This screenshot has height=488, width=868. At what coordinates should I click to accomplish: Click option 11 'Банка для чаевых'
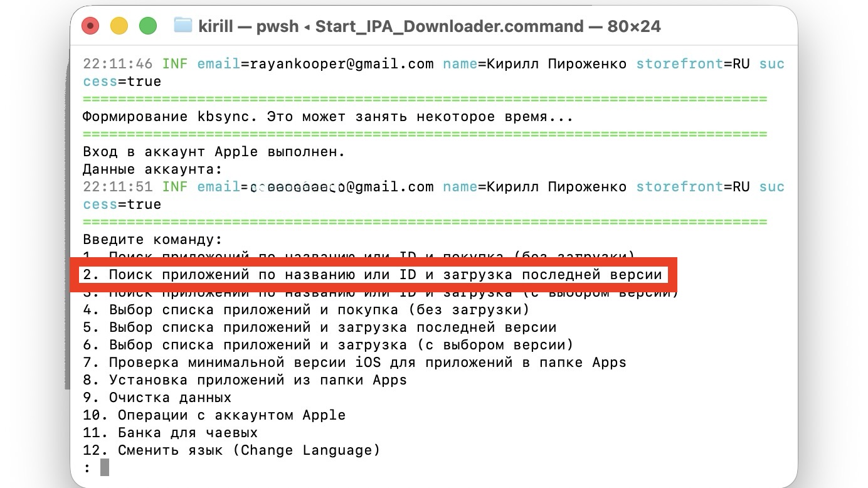(x=170, y=433)
